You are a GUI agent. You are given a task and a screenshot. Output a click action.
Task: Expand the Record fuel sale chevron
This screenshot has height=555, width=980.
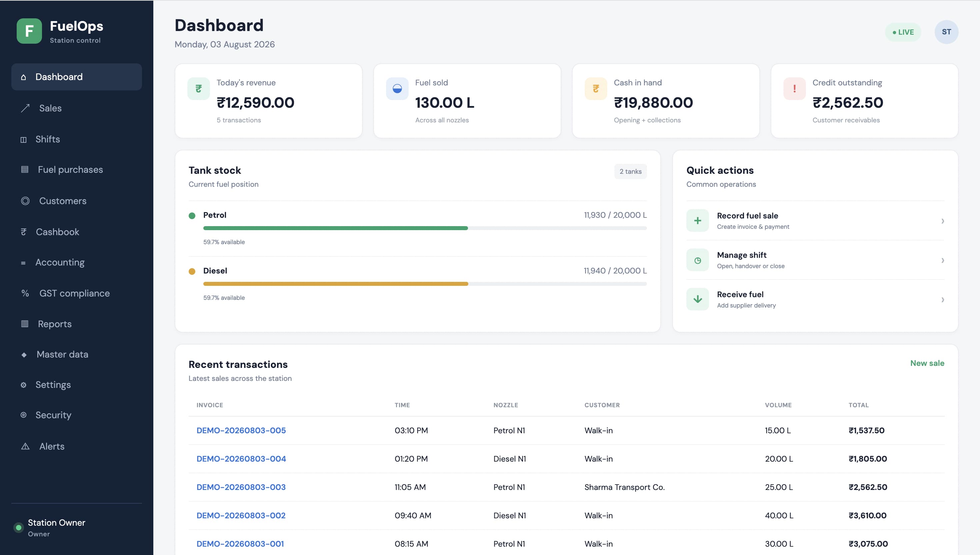click(x=943, y=221)
